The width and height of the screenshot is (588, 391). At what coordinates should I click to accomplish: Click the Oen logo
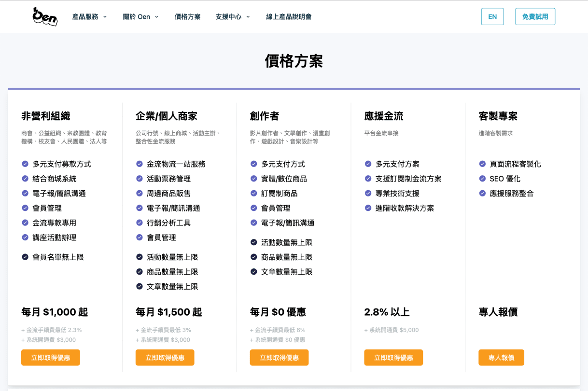coord(45,16)
